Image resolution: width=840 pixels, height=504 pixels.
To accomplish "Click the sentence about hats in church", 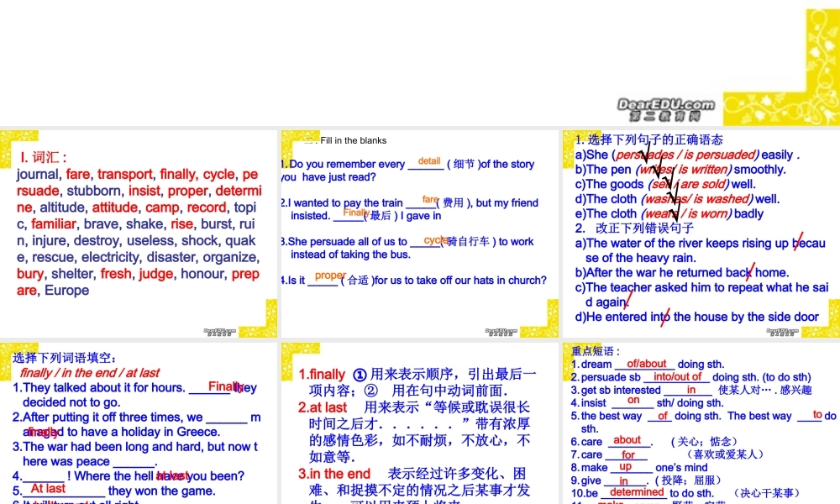I will click(x=413, y=280).
